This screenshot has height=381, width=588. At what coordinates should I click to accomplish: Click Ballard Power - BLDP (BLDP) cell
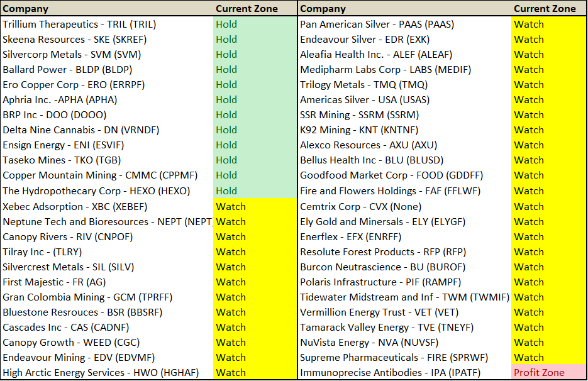(x=107, y=69)
